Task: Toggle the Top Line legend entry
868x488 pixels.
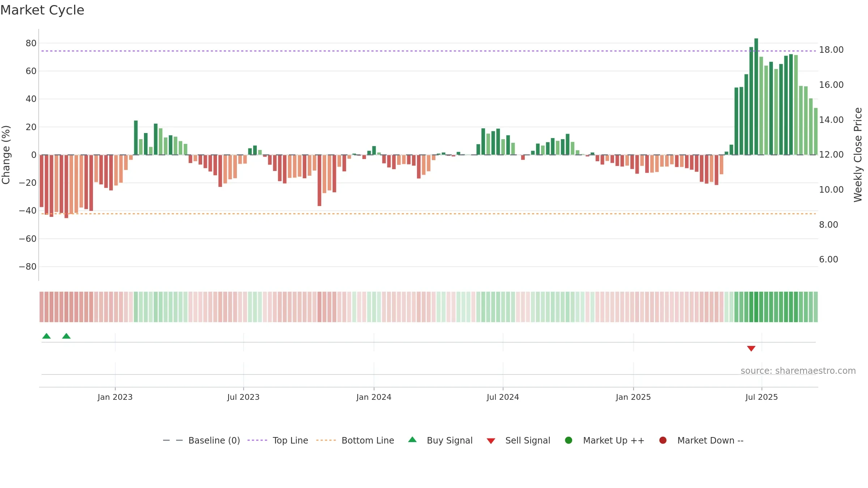Action: click(x=278, y=440)
